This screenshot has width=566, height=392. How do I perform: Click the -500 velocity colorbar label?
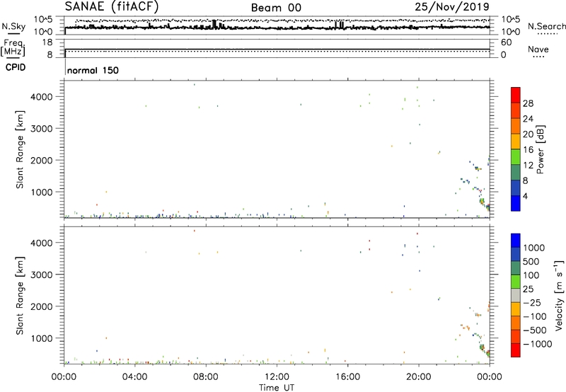pyautogui.click(x=534, y=330)
